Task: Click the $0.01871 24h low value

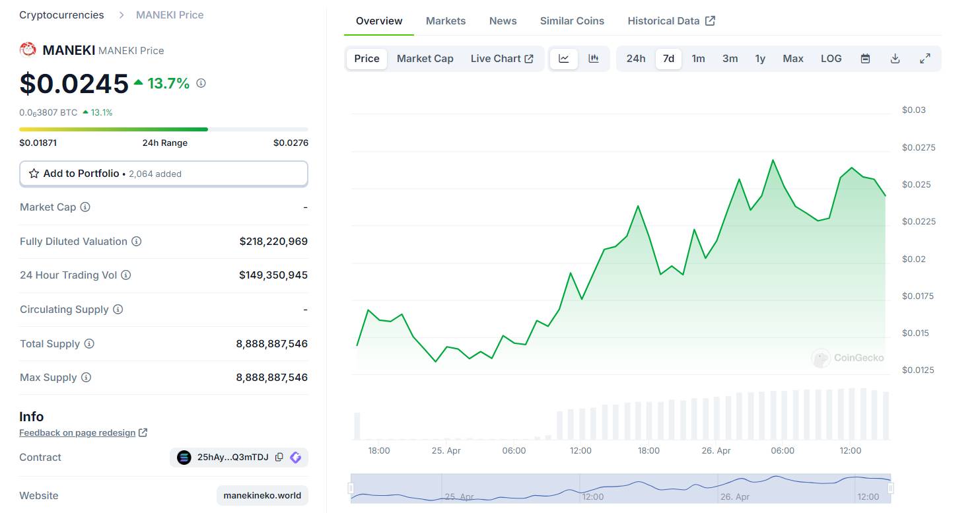Action: tap(38, 143)
